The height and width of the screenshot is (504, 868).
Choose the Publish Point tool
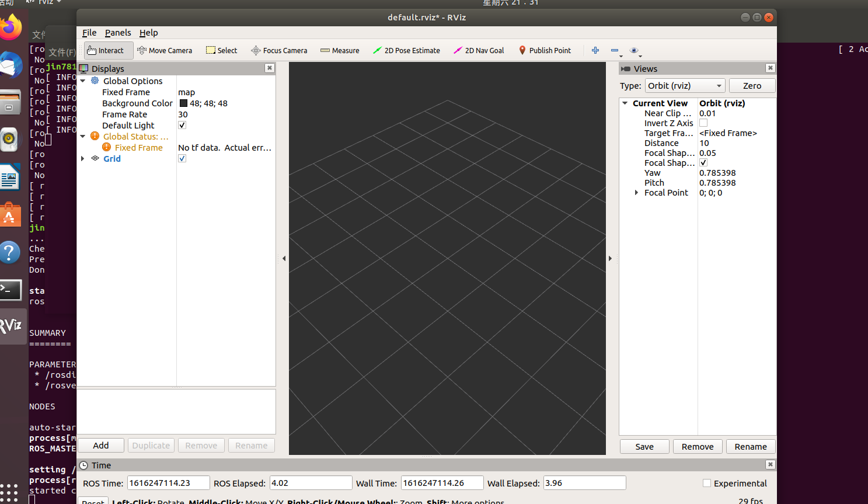[x=545, y=50]
